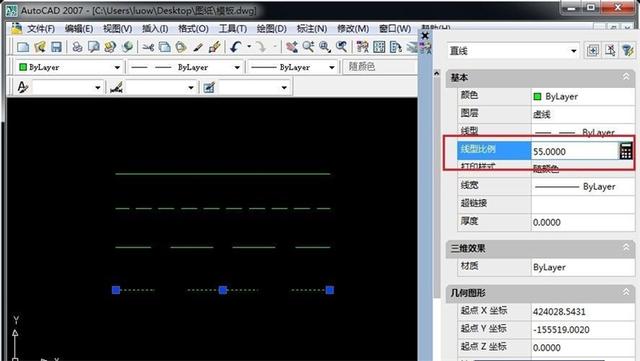The image size is (640, 361).
Task: Collapse the 三维效果 section
Action: pyautogui.click(x=626, y=247)
